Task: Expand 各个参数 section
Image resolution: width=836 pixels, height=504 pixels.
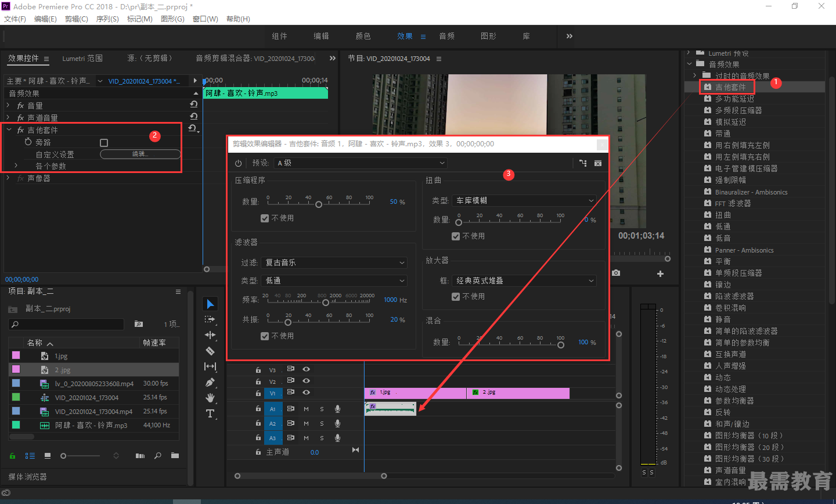Action: click(x=16, y=165)
